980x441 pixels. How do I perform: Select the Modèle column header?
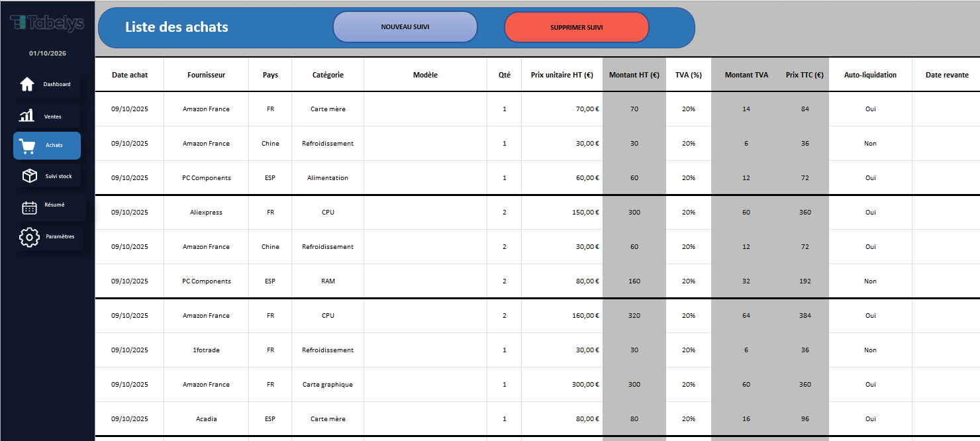[x=425, y=75]
